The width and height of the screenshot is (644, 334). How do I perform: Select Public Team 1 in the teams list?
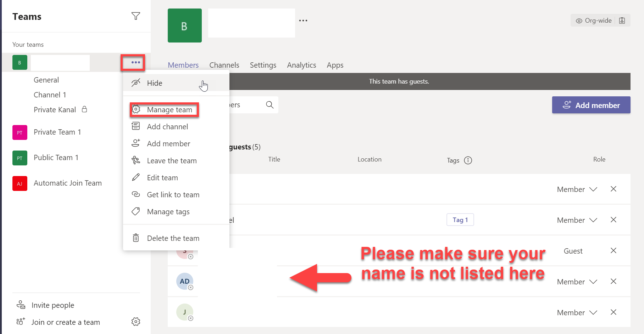point(56,158)
